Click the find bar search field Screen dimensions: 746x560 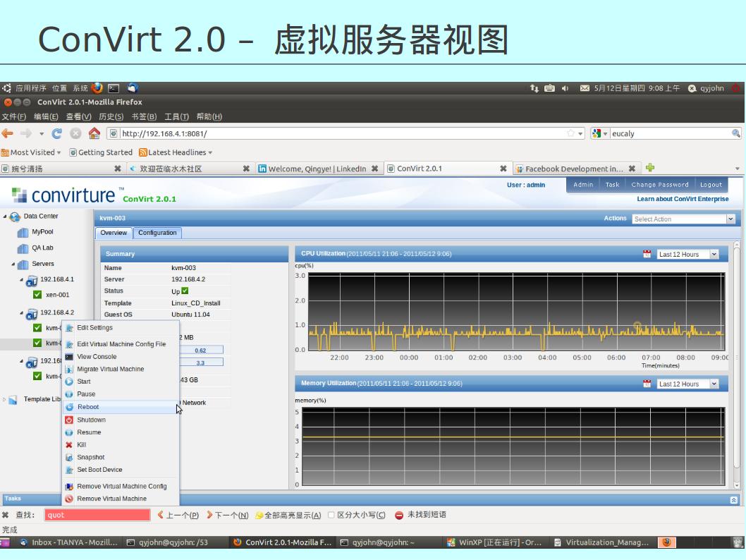tap(97, 515)
